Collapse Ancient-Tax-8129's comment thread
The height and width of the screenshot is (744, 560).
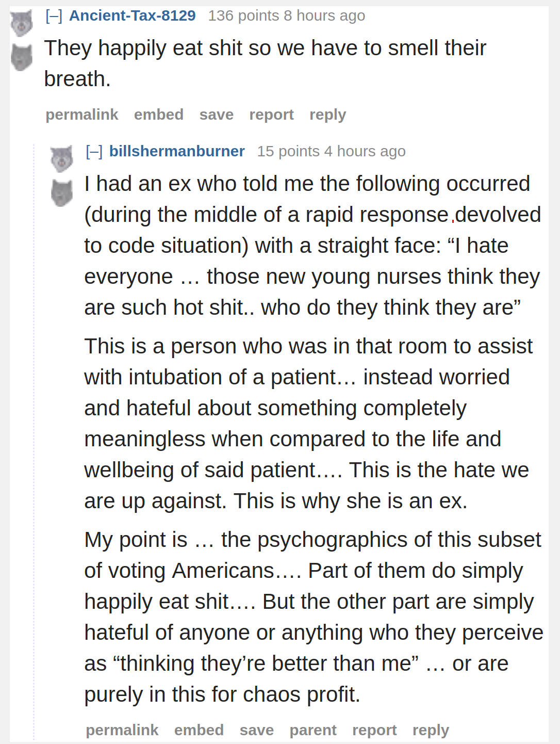[x=54, y=16]
